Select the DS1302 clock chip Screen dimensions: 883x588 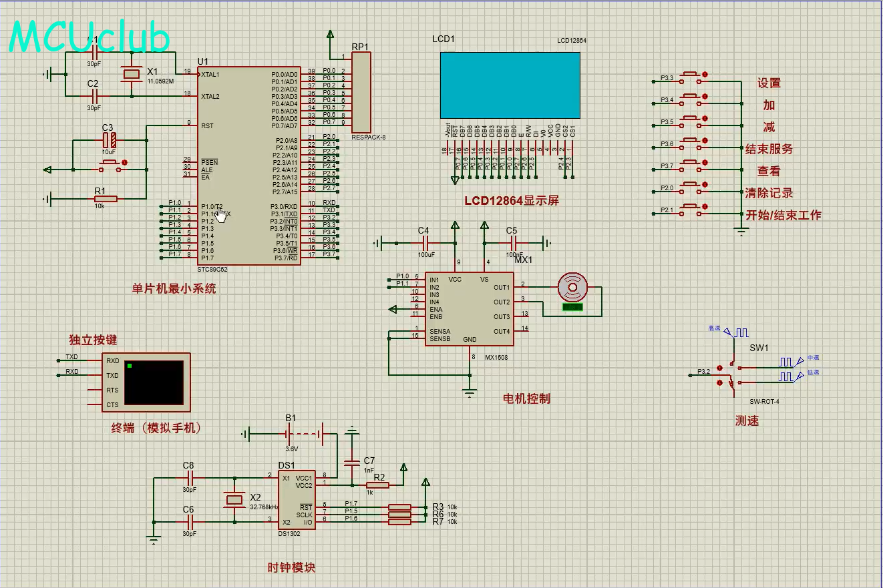[297, 500]
